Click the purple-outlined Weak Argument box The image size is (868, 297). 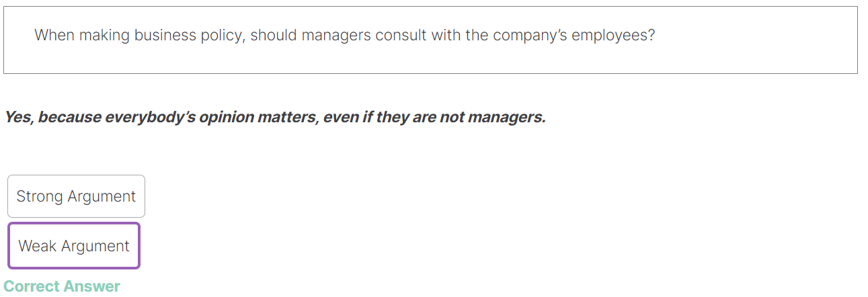tap(74, 246)
